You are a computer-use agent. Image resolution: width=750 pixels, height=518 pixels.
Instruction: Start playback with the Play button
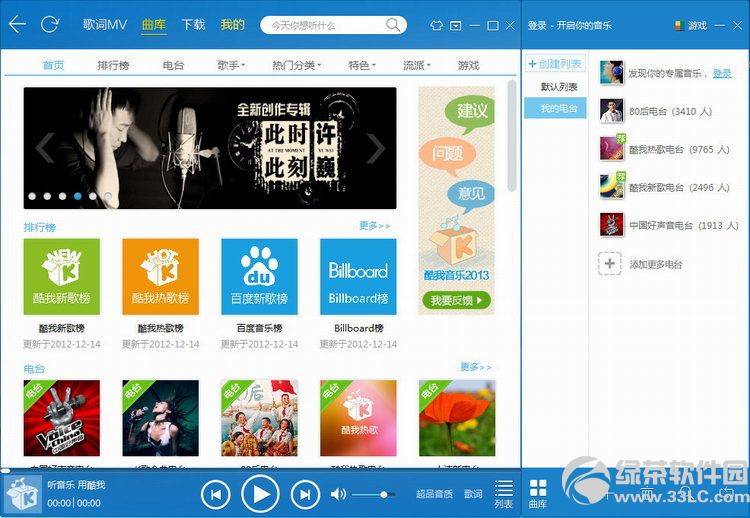pos(260,494)
